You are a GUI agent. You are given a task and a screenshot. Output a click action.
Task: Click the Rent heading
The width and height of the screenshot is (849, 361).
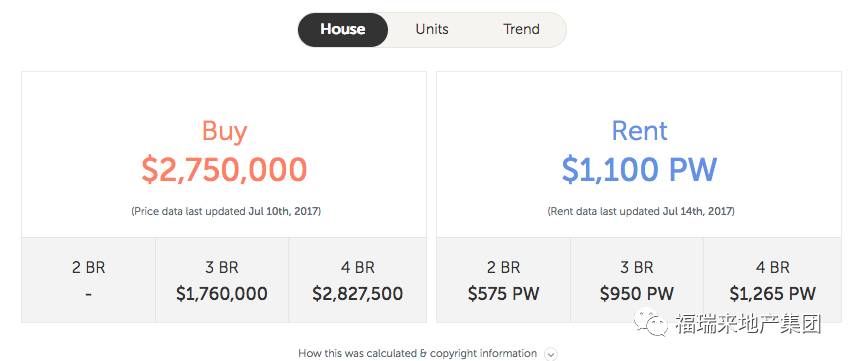[639, 130]
